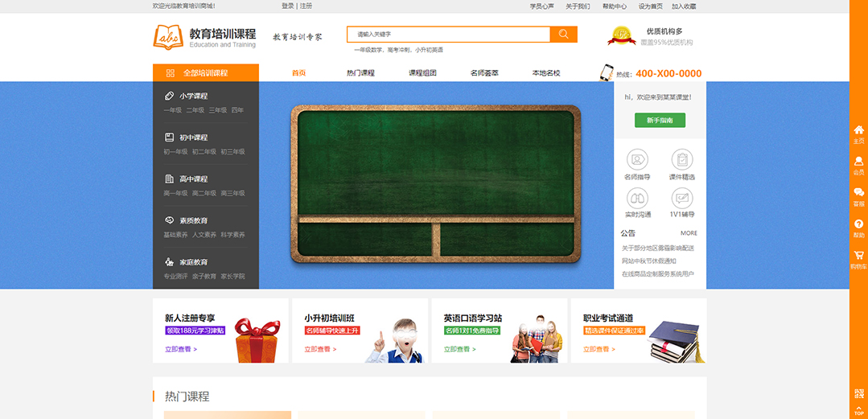868x419 pixels.
Task: Expand 高中课程 category in left menu
Action: point(193,179)
